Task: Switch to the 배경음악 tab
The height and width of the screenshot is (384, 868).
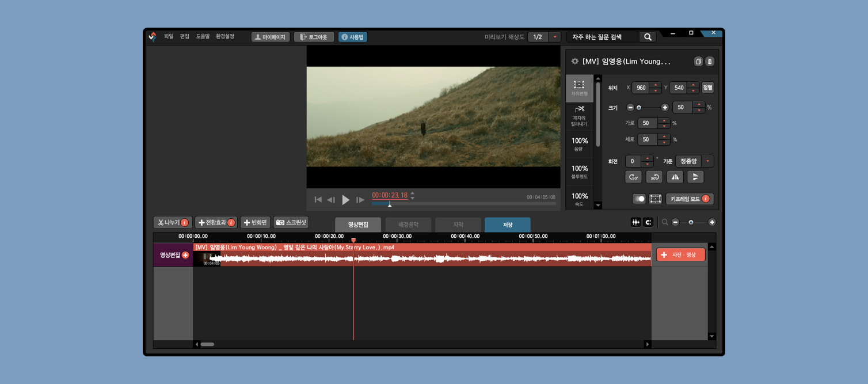Action: coord(408,225)
